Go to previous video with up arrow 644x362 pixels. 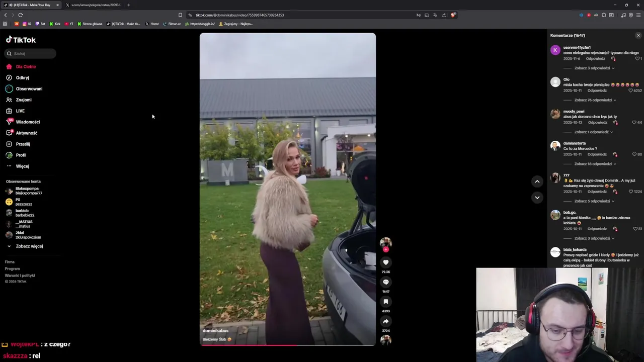(537, 182)
